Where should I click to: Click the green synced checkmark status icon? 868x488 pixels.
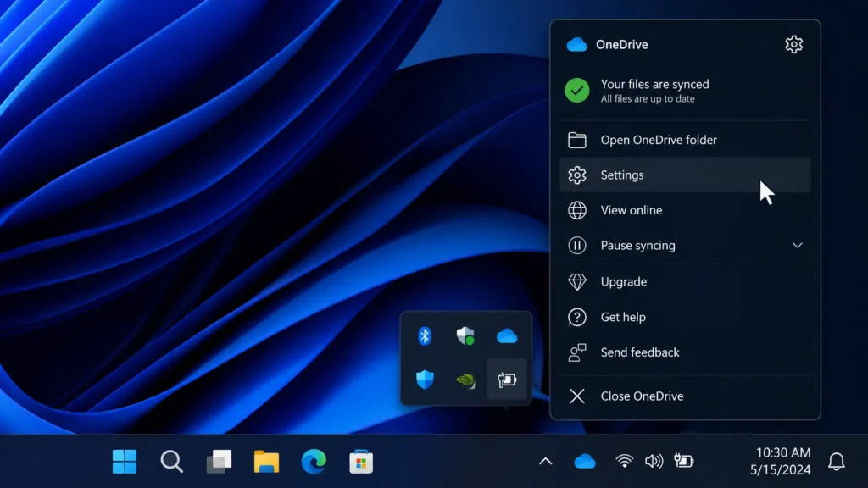[576, 90]
